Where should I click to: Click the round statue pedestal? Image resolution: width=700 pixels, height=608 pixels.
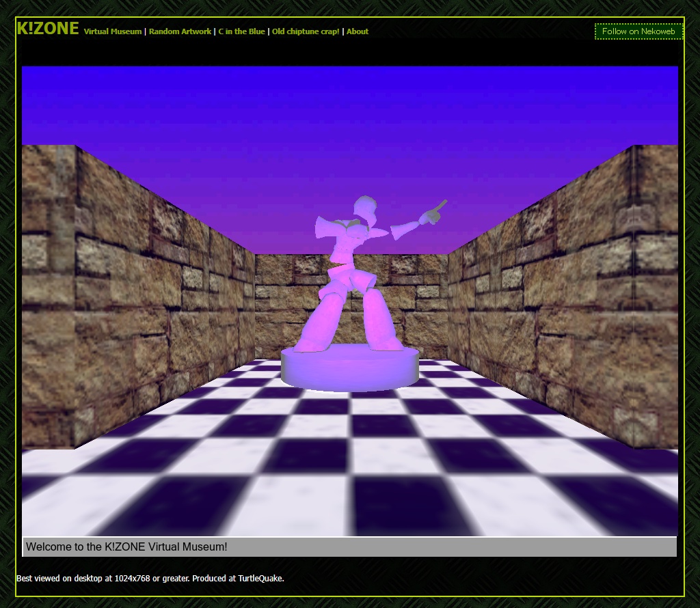click(x=349, y=368)
